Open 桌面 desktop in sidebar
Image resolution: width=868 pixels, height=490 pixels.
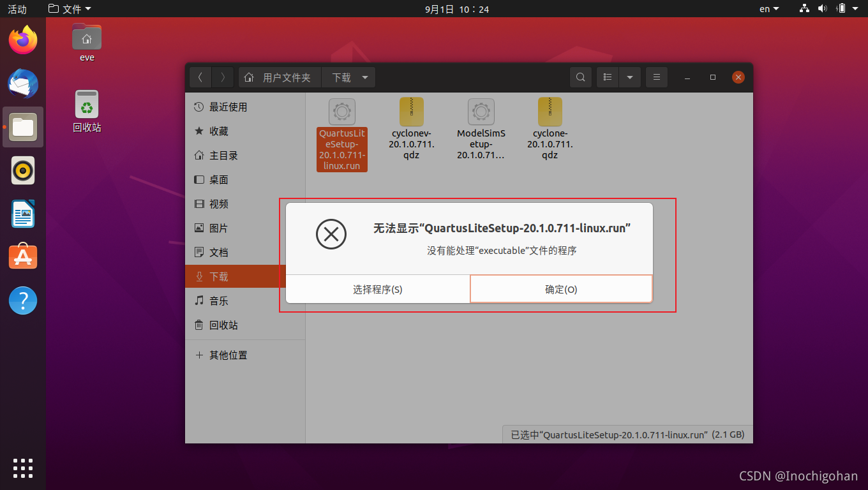(x=245, y=180)
